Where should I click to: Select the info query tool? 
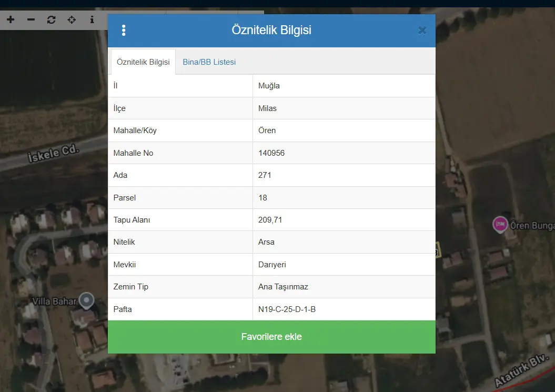pyautogui.click(x=92, y=19)
